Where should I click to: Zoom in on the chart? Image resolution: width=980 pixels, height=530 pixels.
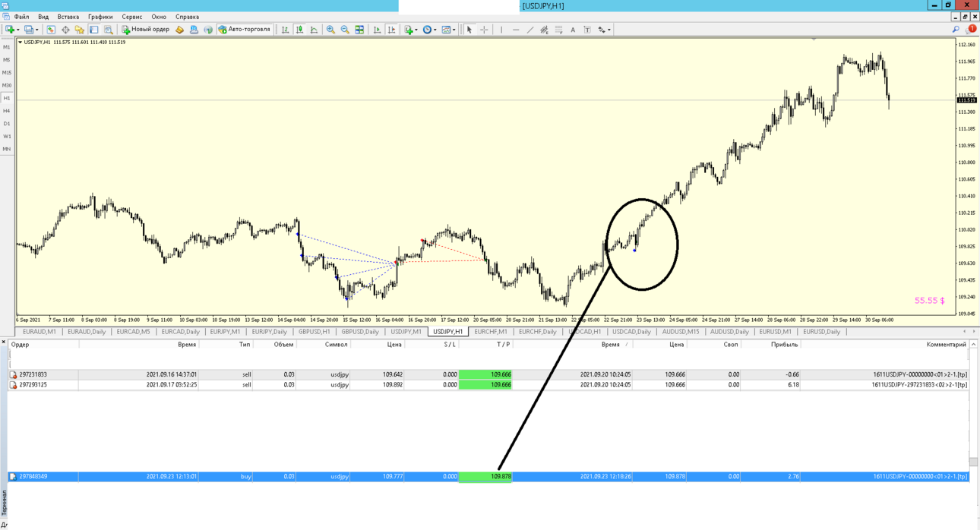[330, 30]
